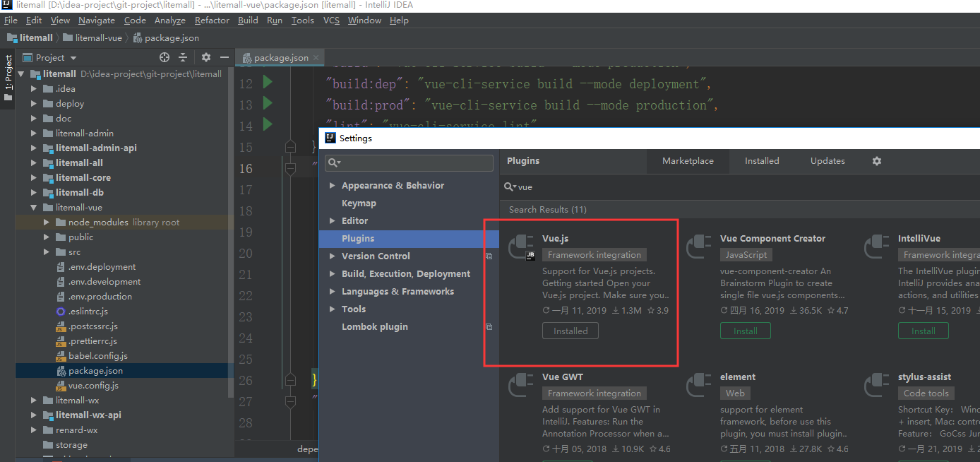Click the Web tag under element plugin
The image size is (980, 462).
(735, 393)
